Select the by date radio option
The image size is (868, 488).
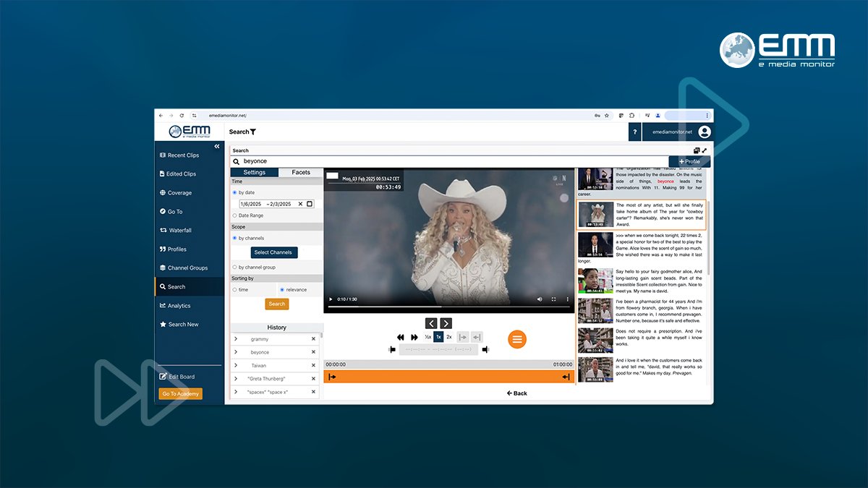[x=234, y=192]
